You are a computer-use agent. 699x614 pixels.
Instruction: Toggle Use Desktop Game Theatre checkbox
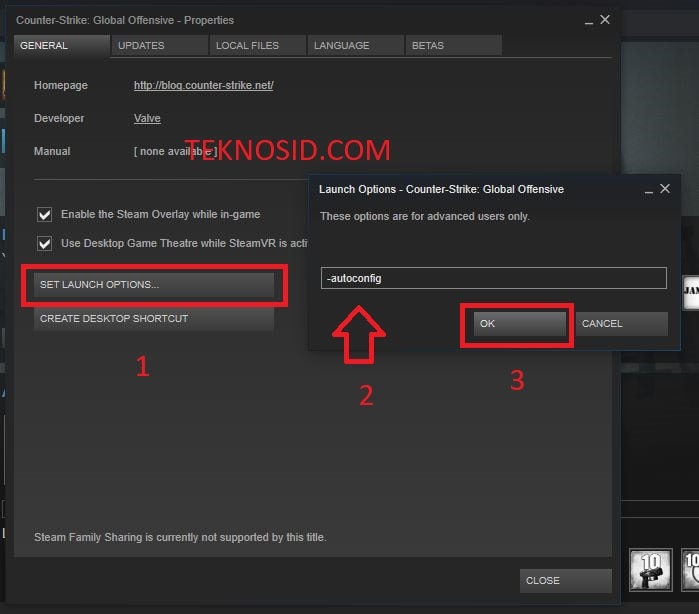pyautogui.click(x=45, y=243)
